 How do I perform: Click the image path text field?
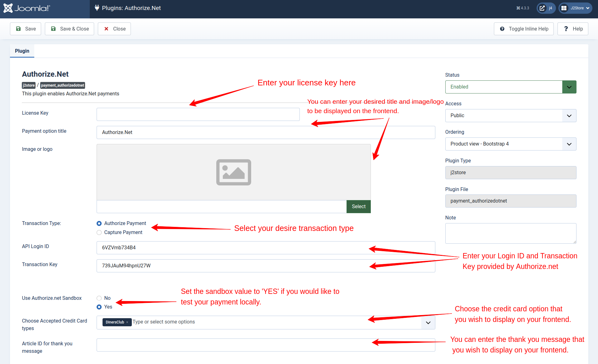pos(222,207)
